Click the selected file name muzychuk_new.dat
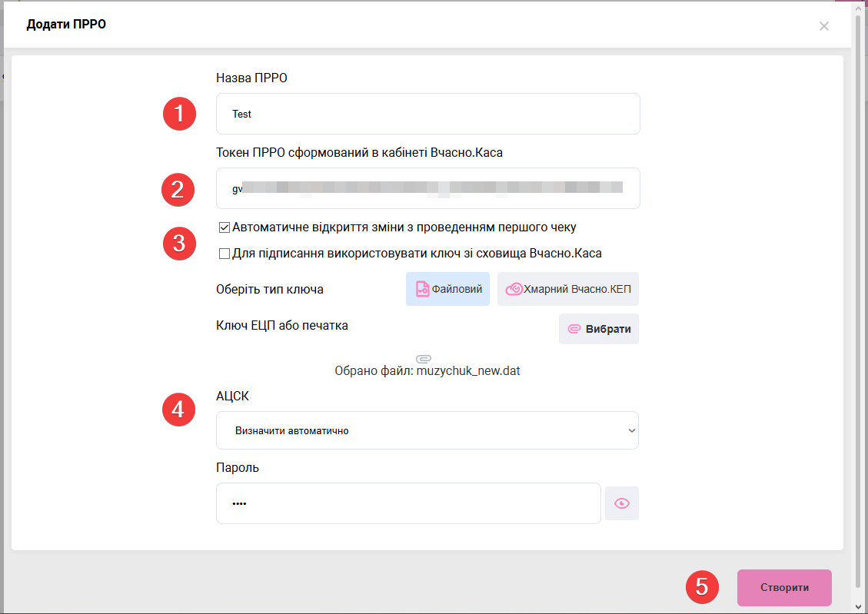868x614 pixels. pos(468,371)
